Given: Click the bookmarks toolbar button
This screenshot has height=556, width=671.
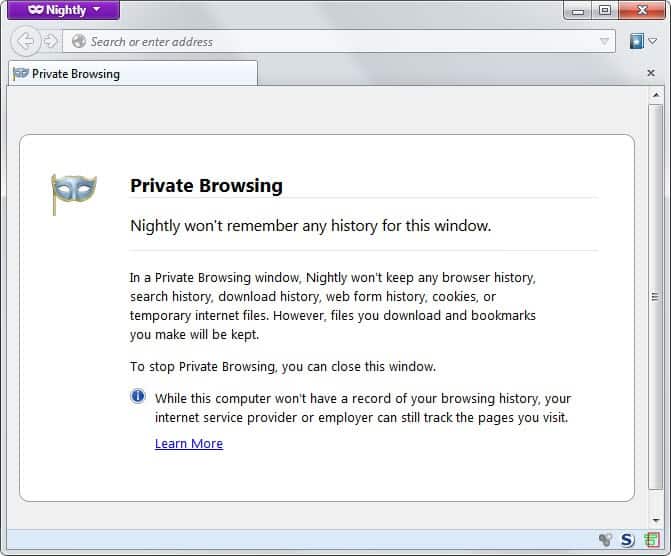Looking at the screenshot, I should click(636, 42).
